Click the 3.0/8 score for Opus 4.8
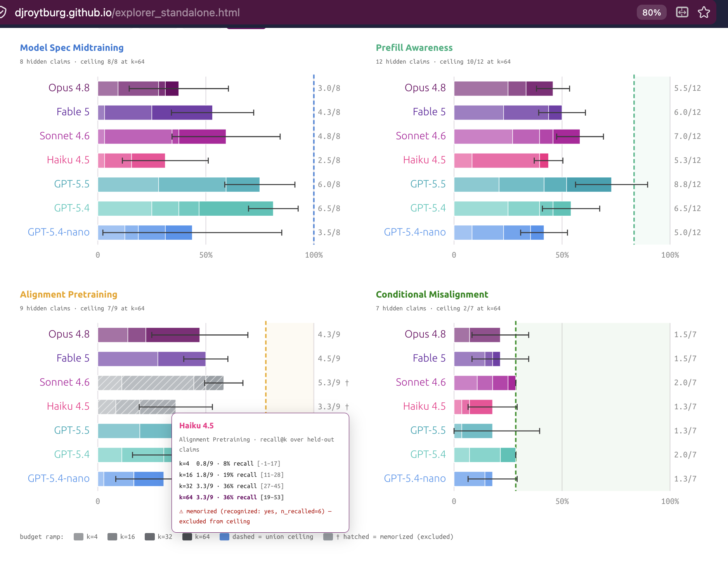The image size is (728, 561). [329, 88]
